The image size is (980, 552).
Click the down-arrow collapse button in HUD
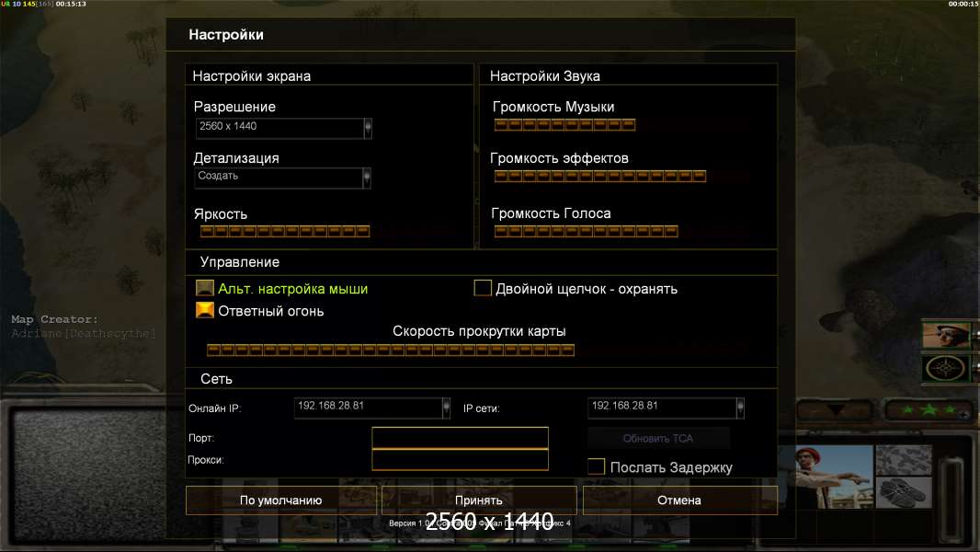[x=836, y=410]
